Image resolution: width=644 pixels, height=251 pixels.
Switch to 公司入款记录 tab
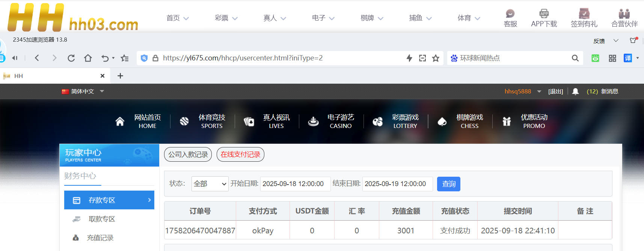188,155
